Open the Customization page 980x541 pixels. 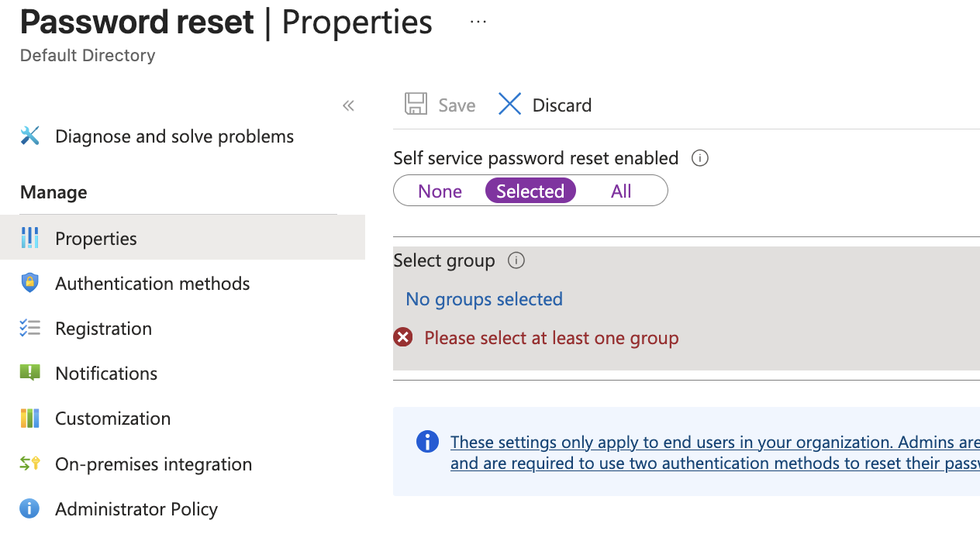[x=112, y=419]
